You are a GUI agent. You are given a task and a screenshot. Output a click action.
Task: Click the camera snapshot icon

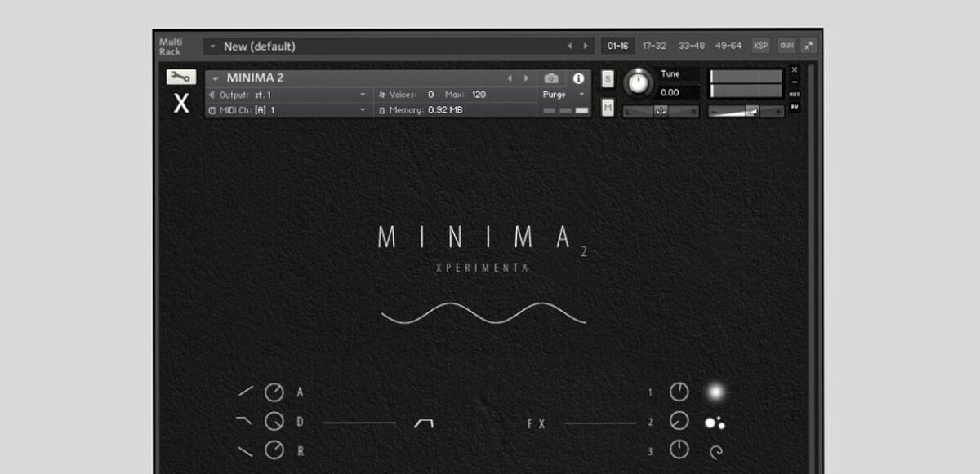[552, 78]
